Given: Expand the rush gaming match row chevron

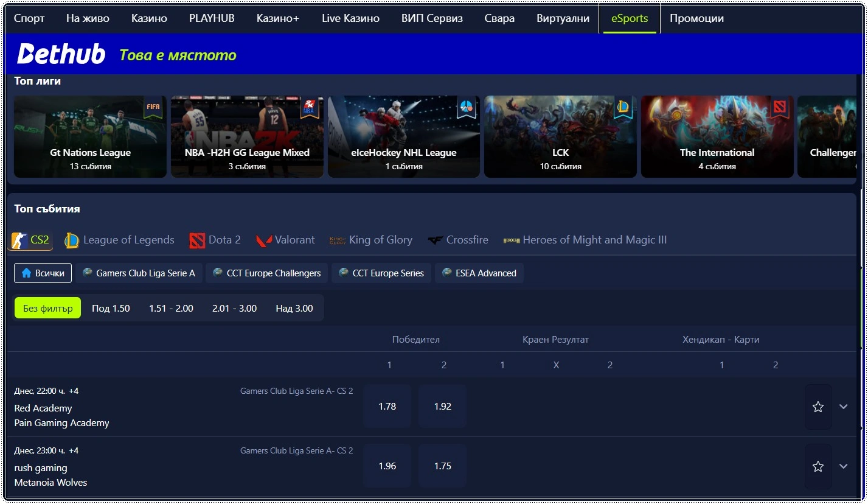Looking at the screenshot, I should [x=843, y=466].
